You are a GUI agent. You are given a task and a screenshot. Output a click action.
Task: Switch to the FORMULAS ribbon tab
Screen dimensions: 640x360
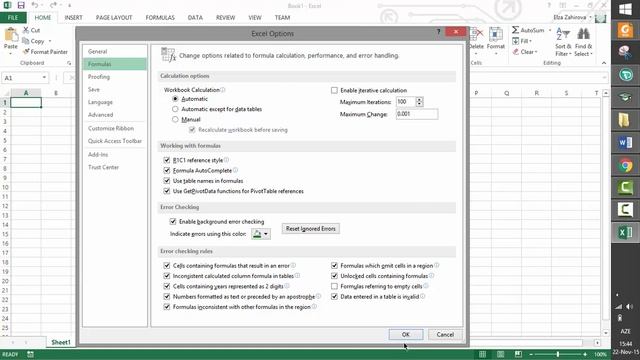click(160, 18)
